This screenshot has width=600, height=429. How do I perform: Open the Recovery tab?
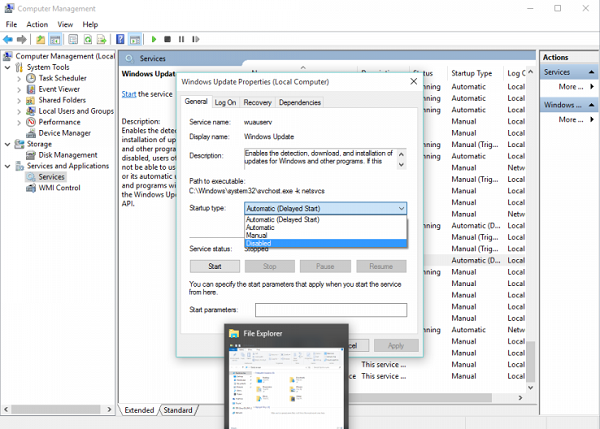pyautogui.click(x=257, y=102)
